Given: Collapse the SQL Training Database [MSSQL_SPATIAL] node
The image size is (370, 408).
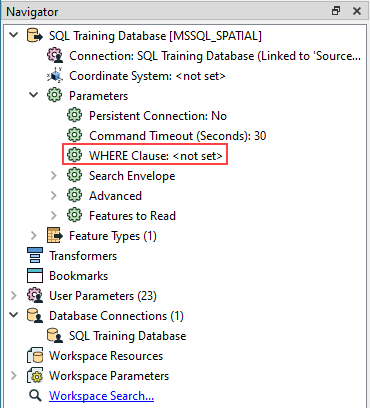Looking at the screenshot, I should point(14,35).
